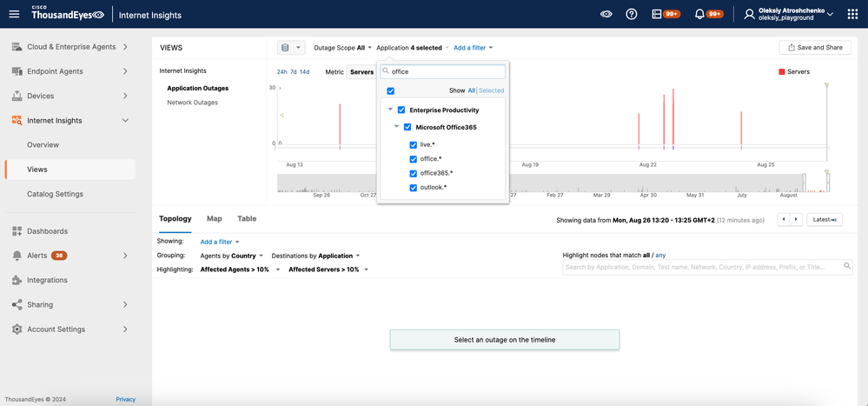This screenshot has width=868, height=406.
Task: Click the user profile avatar icon
Action: pos(749,15)
